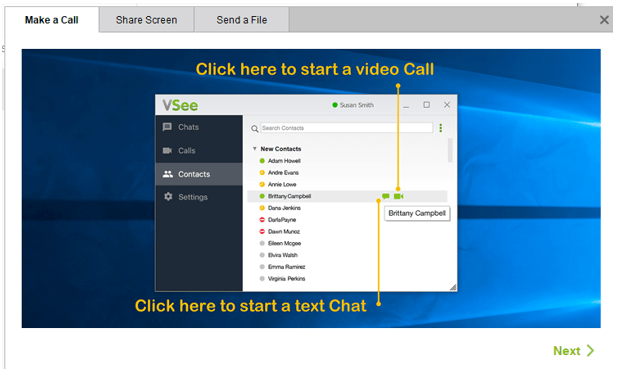Image resolution: width=621 pixels, height=376 pixels.
Task: Select contact Emma Ramirez
Action: [x=286, y=267]
